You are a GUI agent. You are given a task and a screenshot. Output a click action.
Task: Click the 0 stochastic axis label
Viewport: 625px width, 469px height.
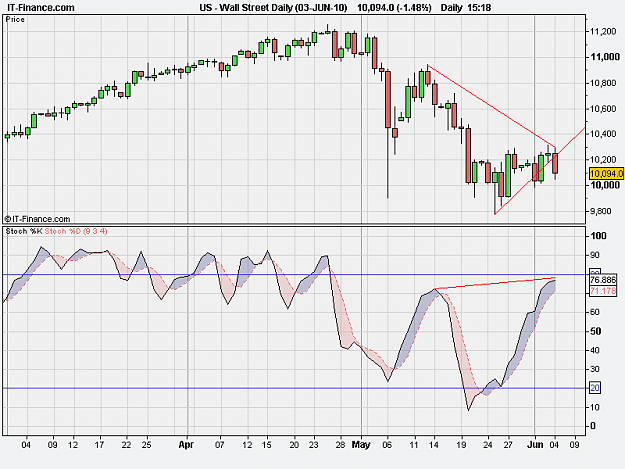point(593,426)
